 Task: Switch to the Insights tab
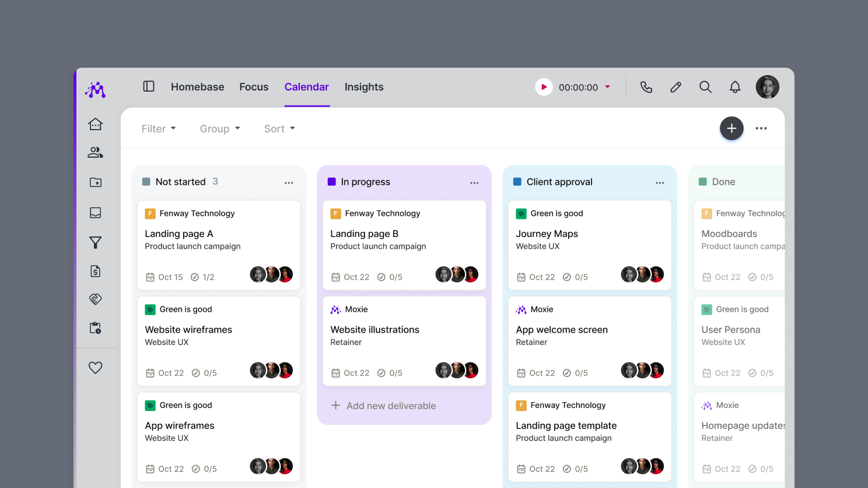point(364,87)
